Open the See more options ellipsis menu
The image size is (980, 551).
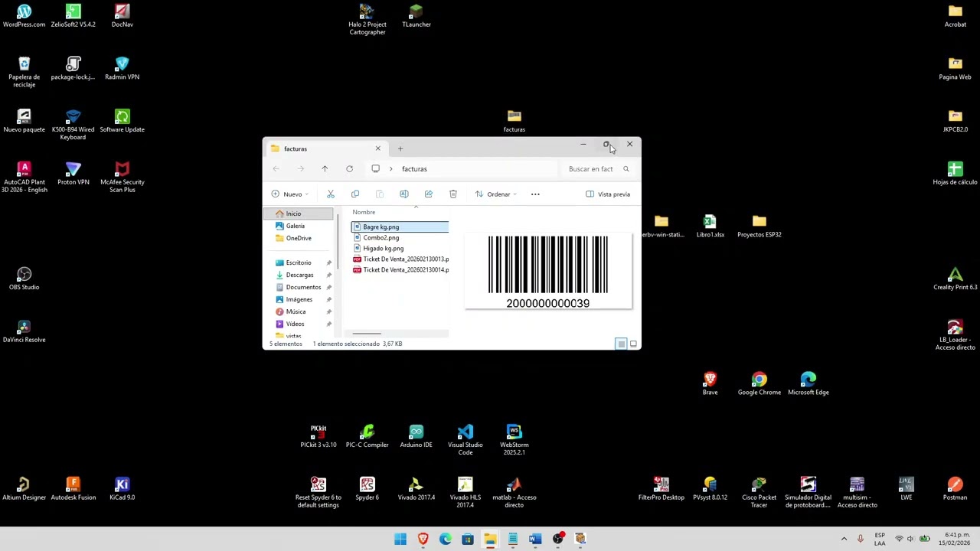[x=535, y=194]
